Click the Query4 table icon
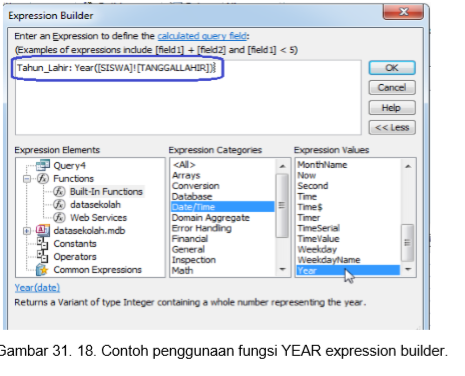 pyautogui.click(x=43, y=165)
